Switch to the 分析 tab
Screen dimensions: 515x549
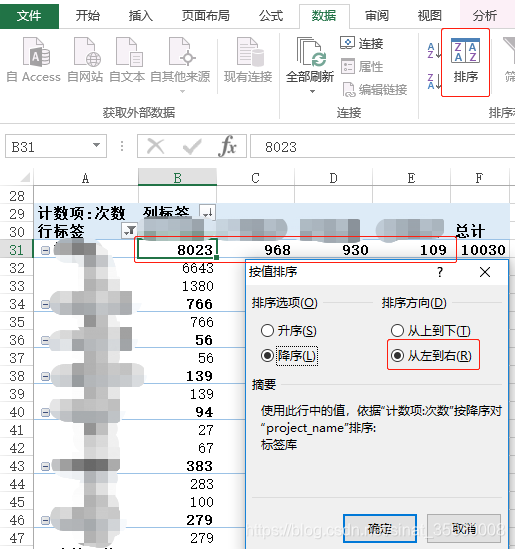485,16
